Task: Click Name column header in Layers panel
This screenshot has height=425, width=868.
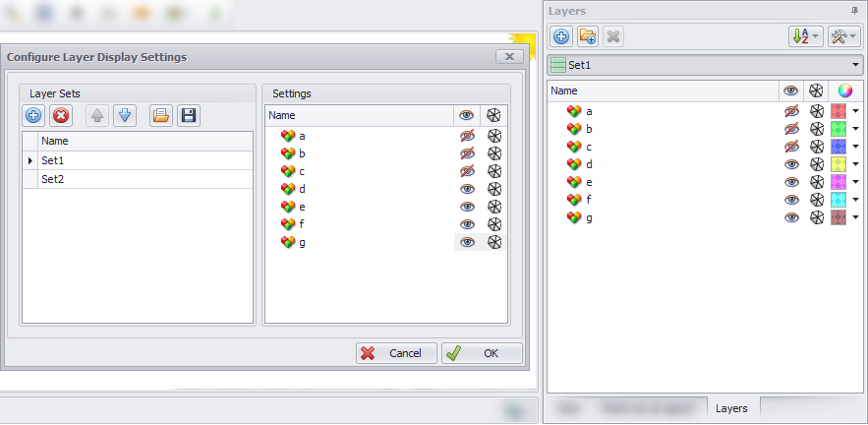Action: (664, 91)
